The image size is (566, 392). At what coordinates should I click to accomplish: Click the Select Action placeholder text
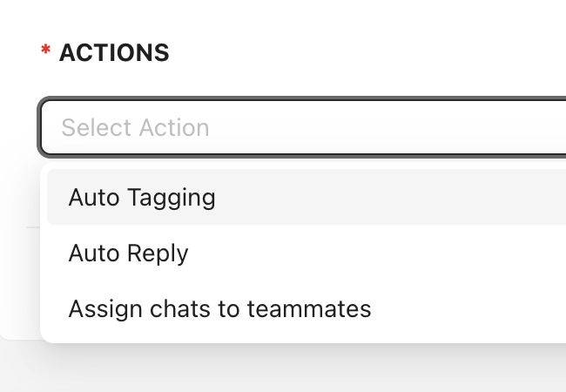point(135,127)
